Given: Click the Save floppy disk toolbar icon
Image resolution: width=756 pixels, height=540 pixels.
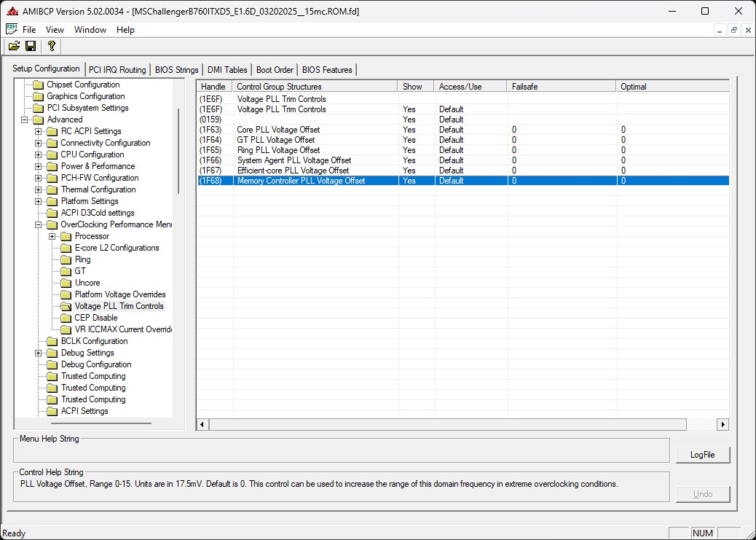Looking at the screenshot, I should coord(31,46).
